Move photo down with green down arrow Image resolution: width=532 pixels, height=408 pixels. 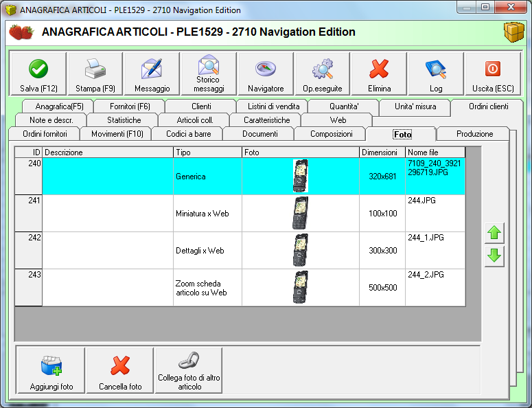(x=494, y=256)
